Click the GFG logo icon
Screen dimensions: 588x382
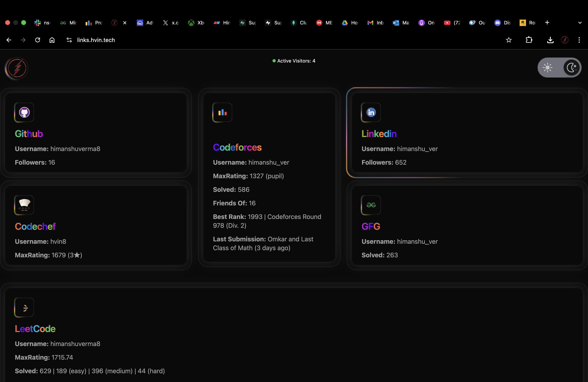pyautogui.click(x=371, y=205)
